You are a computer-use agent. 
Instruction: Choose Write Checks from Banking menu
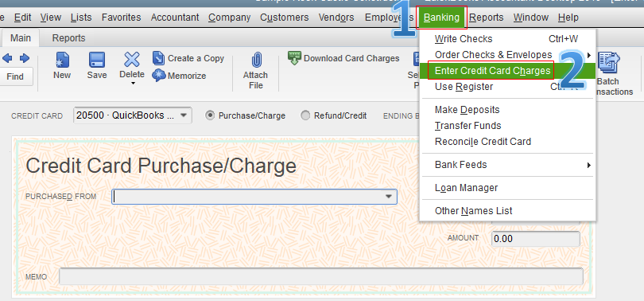point(507,39)
